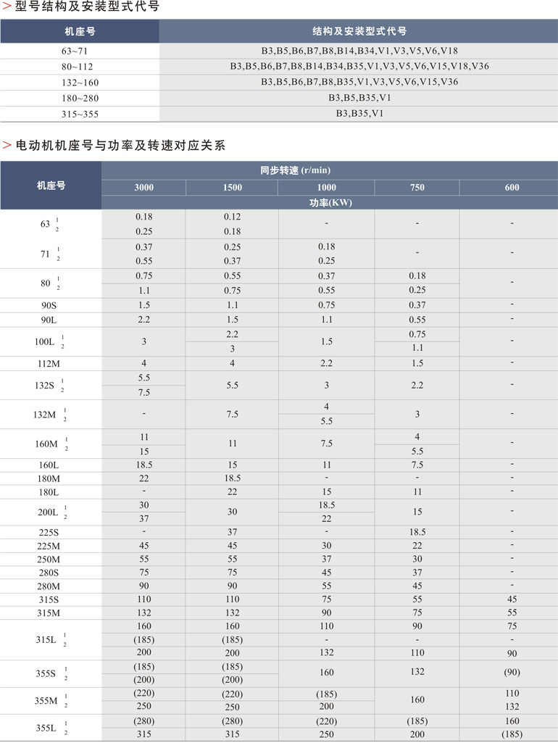Select the 结构及安装型式代号 column header
The height and width of the screenshot is (756, 558).
[359, 31]
